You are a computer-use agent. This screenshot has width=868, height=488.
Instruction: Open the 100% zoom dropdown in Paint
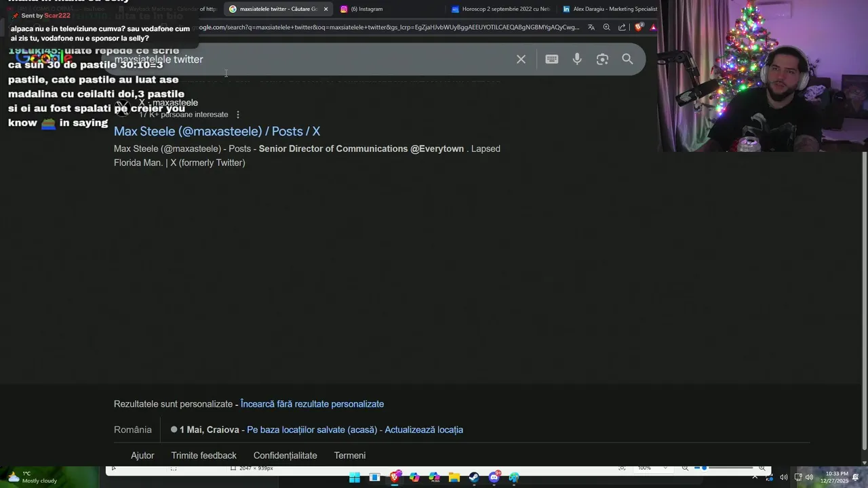pos(652,468)
